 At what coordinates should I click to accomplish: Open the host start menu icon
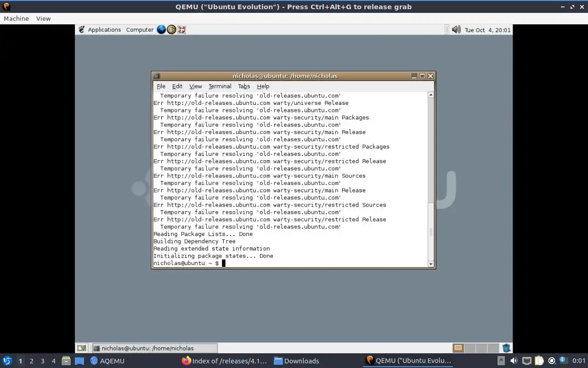[x=7, y=361]
